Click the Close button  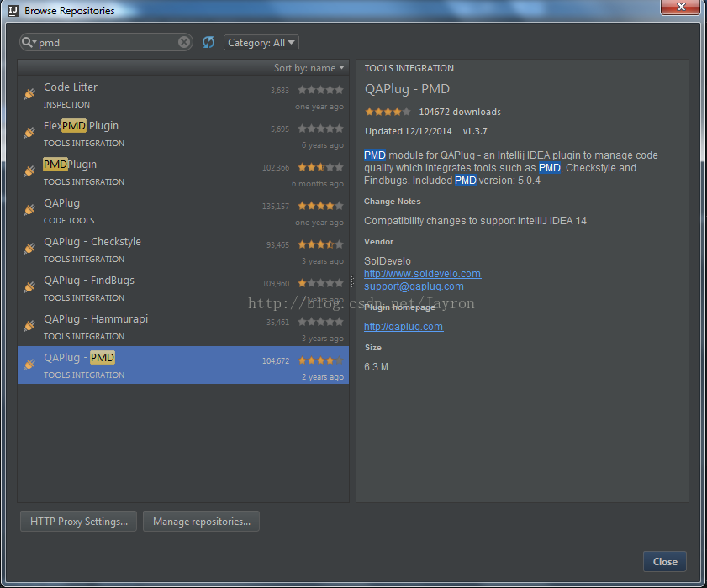pyautogui.click(x=665, y=561)
